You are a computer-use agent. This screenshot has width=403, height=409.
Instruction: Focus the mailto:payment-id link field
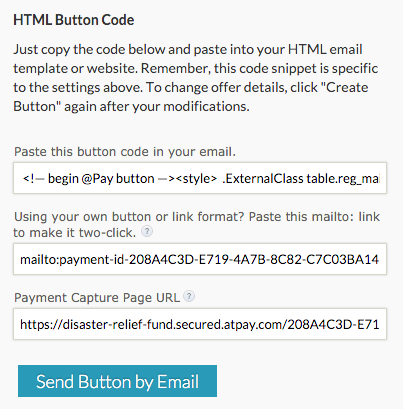200,259
